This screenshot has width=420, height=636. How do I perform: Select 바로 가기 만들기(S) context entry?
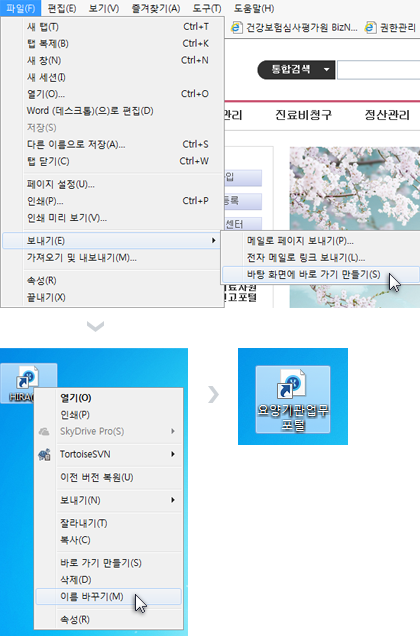point(109,563)
